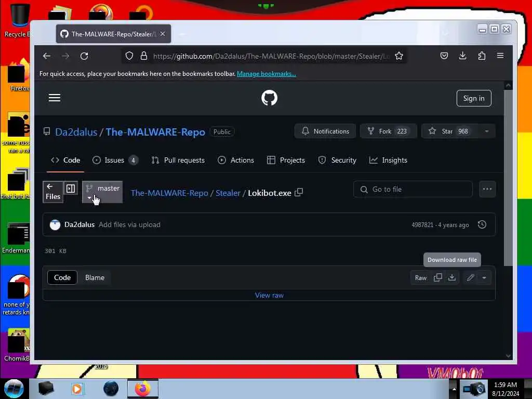Screen dimensions: 532x399
Task: Click the Da2dalus commit author name
Action: [79, 224]
